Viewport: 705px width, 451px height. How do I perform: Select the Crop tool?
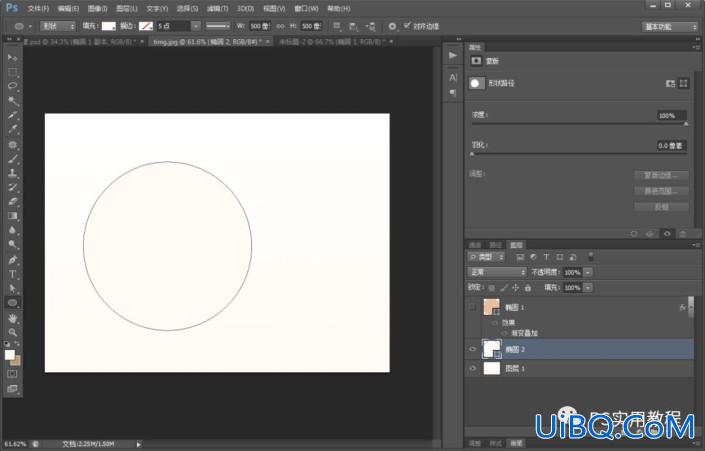[13, 115]
